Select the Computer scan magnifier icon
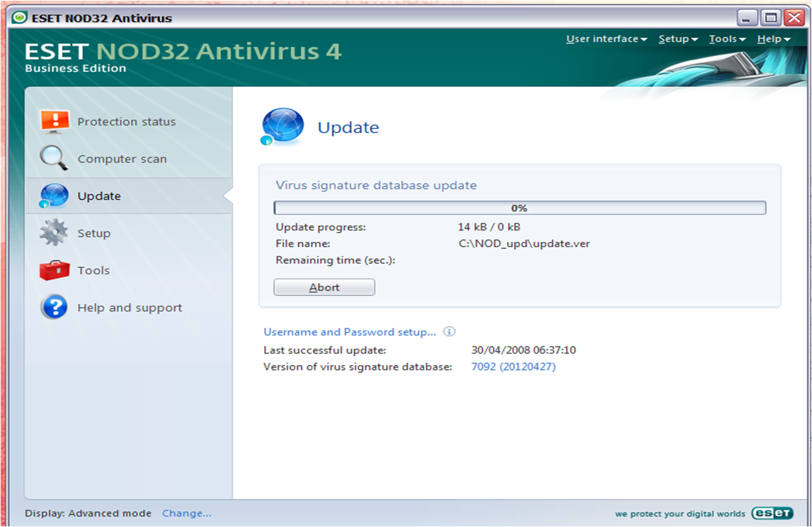Image resolution: width=812 pixels, height=527 pixels. pyautogui.click(x=54, y=159)
